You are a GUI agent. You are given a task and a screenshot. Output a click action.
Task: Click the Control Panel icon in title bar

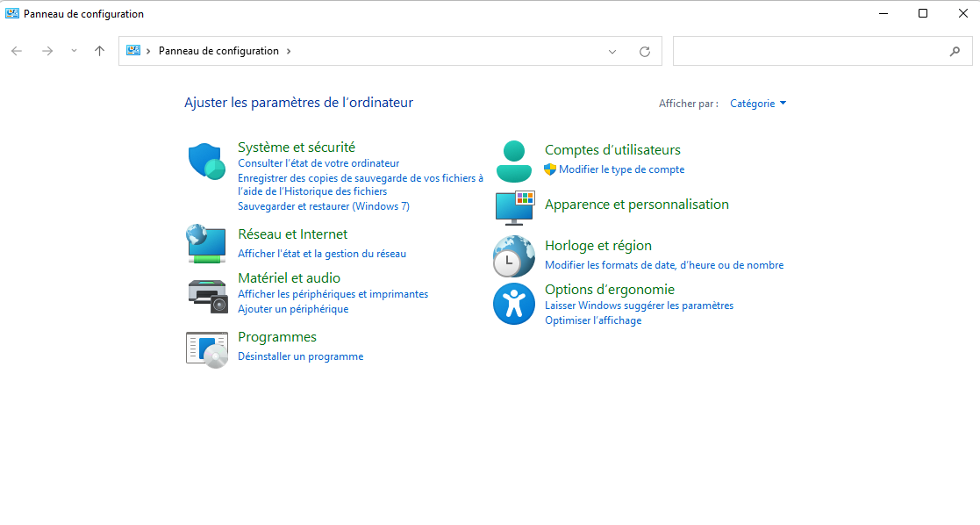(12, 13)
